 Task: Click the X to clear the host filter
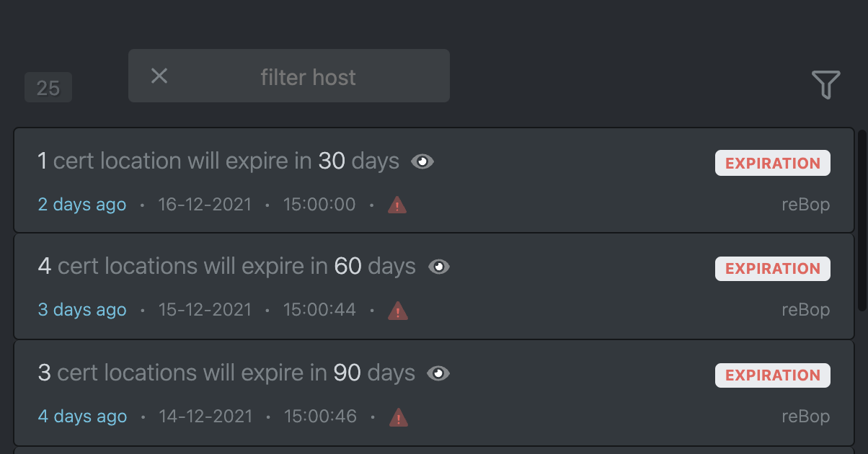159,75
